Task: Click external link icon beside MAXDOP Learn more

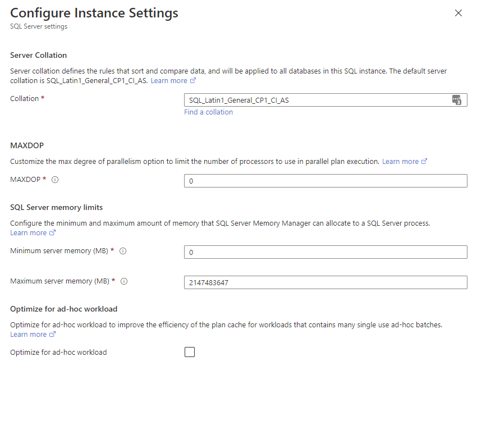Action: [424, 161]
